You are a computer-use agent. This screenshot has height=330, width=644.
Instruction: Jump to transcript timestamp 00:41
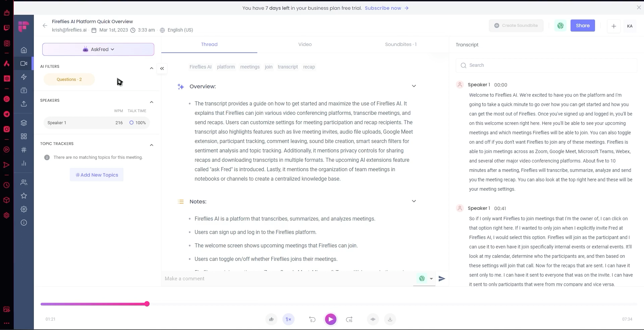tap(500, 208)
